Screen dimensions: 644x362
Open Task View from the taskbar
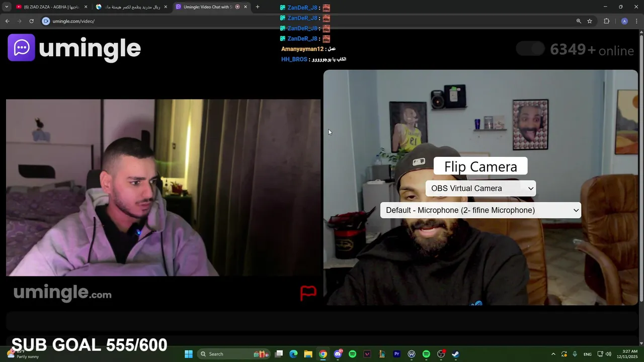click(x=279, y=354)
